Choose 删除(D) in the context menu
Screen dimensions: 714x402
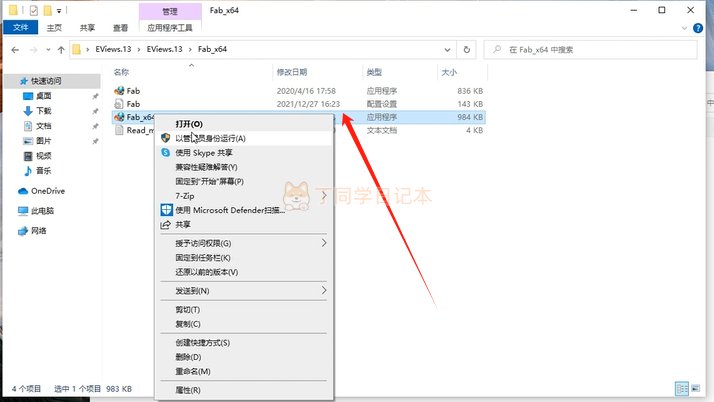pos(244,357)
